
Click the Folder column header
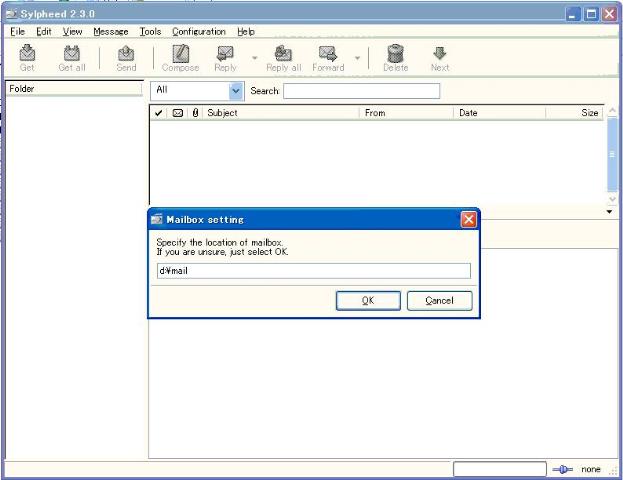(74, 89)
